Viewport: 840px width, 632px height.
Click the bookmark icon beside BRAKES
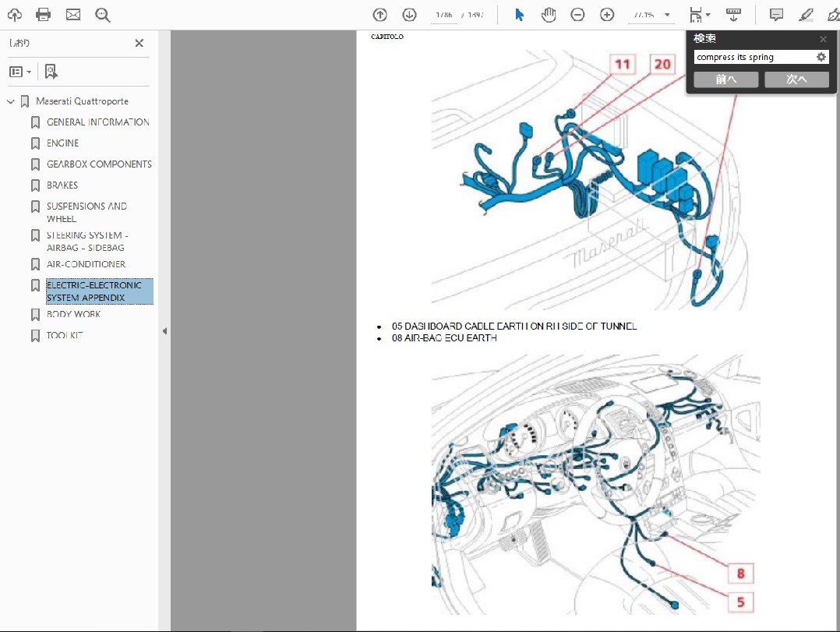click(x=35, y=185)
